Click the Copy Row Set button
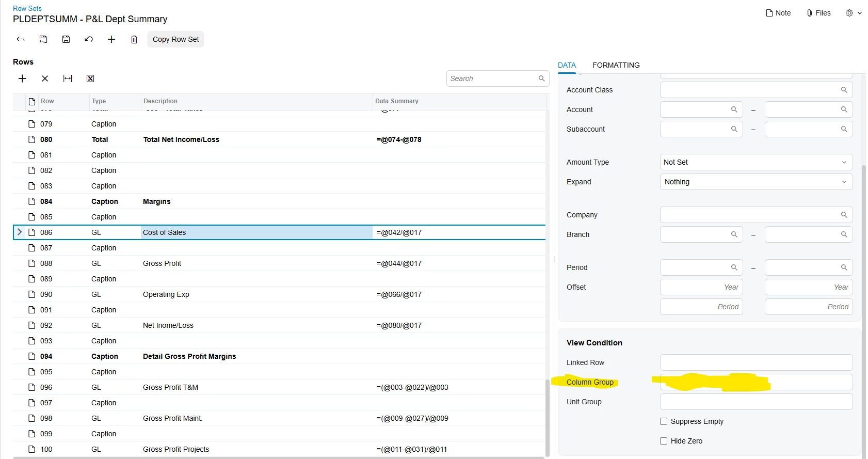868x459 pixels. (175, 39)
